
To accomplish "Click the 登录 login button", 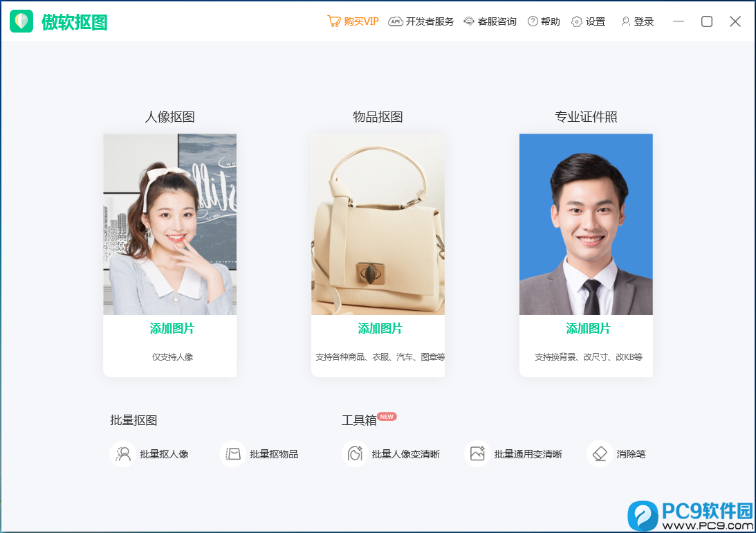I will [x=638, y=21].
